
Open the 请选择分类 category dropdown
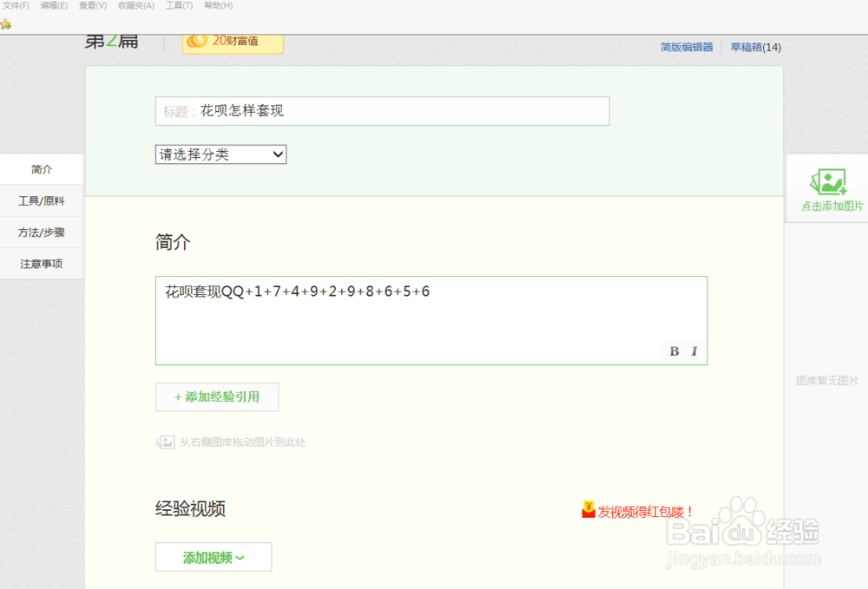tap(220, 154)
